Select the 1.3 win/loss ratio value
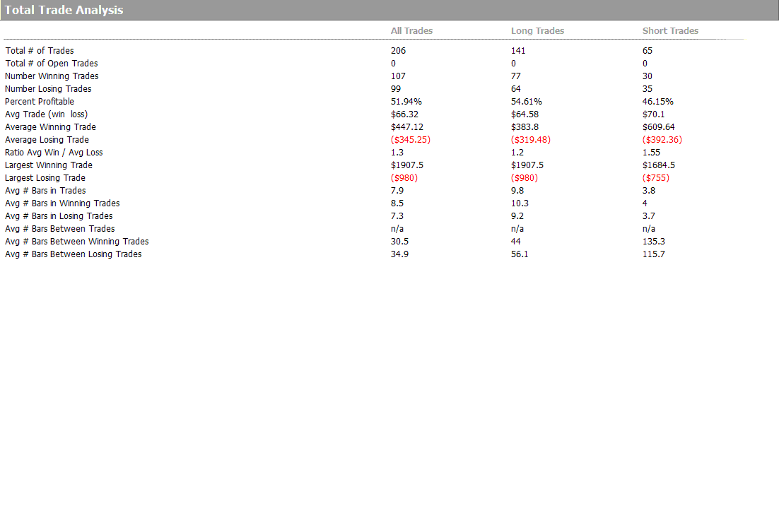This screenshot has height=532, width=779. pos(397,153)
